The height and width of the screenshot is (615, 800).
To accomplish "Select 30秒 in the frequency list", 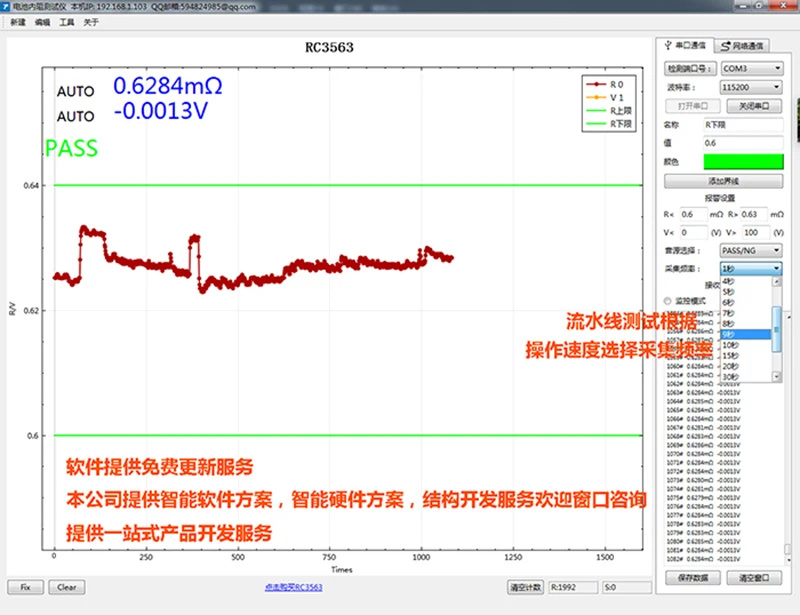I will pyautogui.click(x=745, y=377).
